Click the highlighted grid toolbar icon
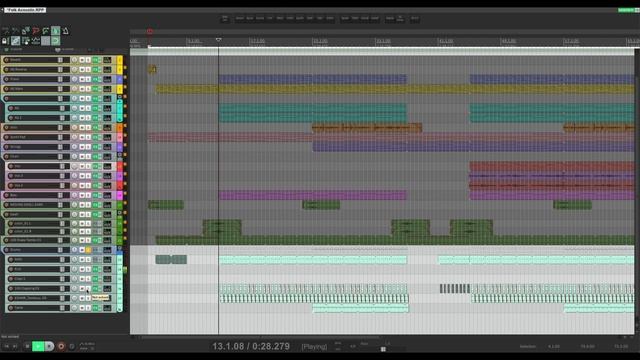 tap(45, 41)
